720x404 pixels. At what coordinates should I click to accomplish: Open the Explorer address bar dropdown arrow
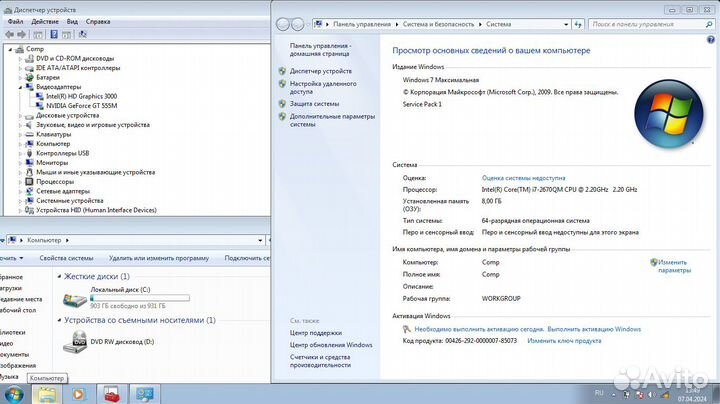pos(260,240)
